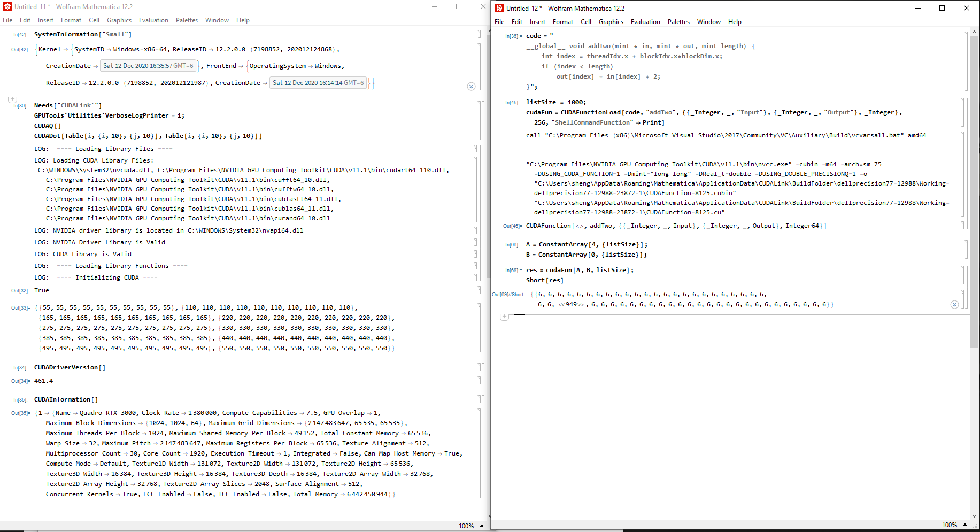Click insert-cell plus icon above In[30] in Untitled-11

tap(12, 99)
